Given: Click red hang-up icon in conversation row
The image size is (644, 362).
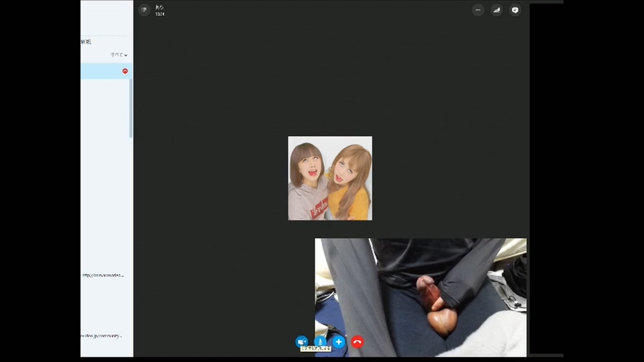Looking at the screenshot, I should (125, 71).
